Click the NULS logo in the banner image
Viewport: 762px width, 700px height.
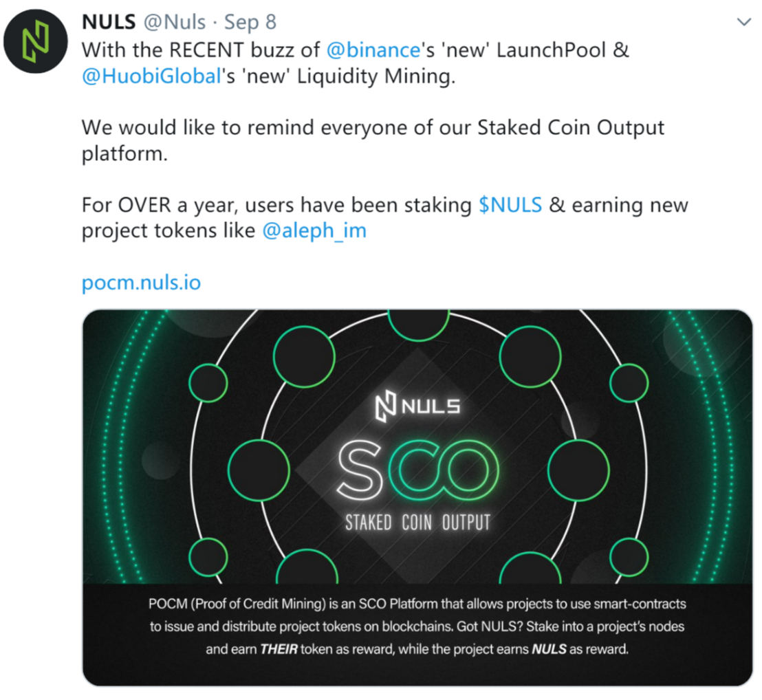coord(417,406)
